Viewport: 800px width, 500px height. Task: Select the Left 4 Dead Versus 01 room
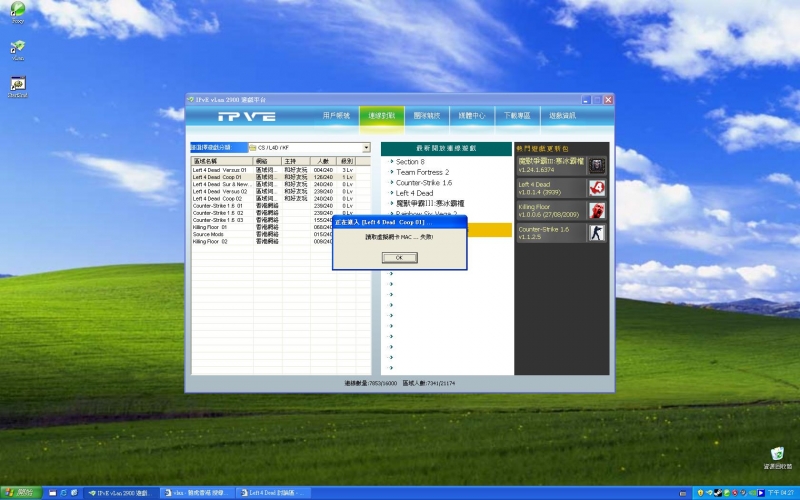219,170
